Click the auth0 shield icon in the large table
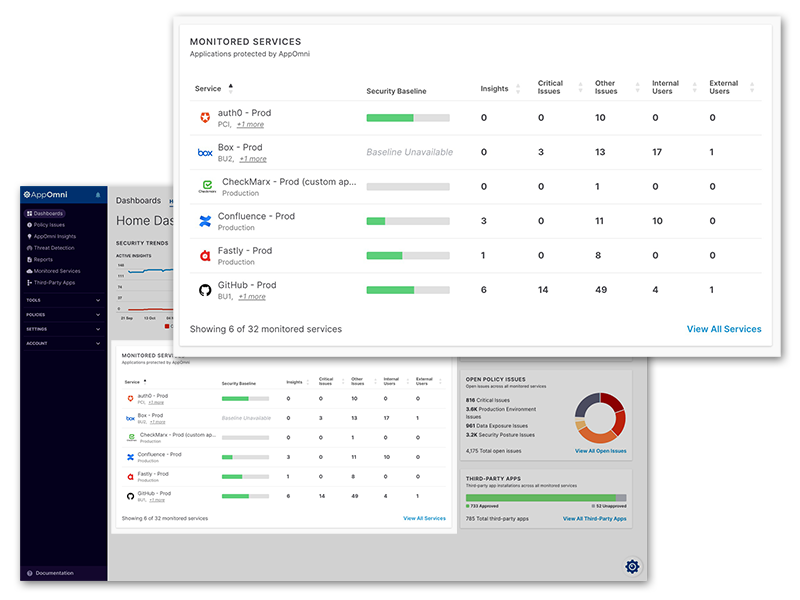 pyautogui.click(x=205, y=118)
